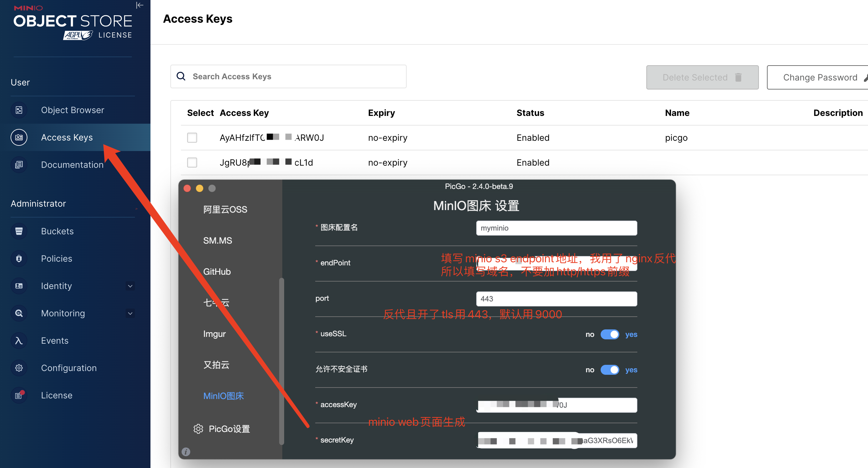The width and height of the screenshot is (868, 468).
Task: Select checkbox for JgRU8 access key row
Action: tap(192, 163)
